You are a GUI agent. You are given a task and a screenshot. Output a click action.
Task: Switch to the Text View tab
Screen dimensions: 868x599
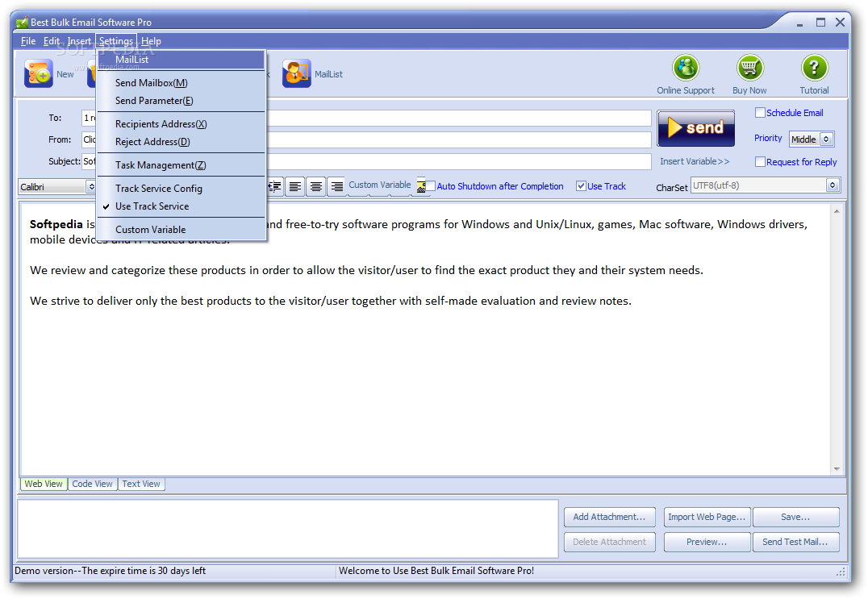coord(141,484)
